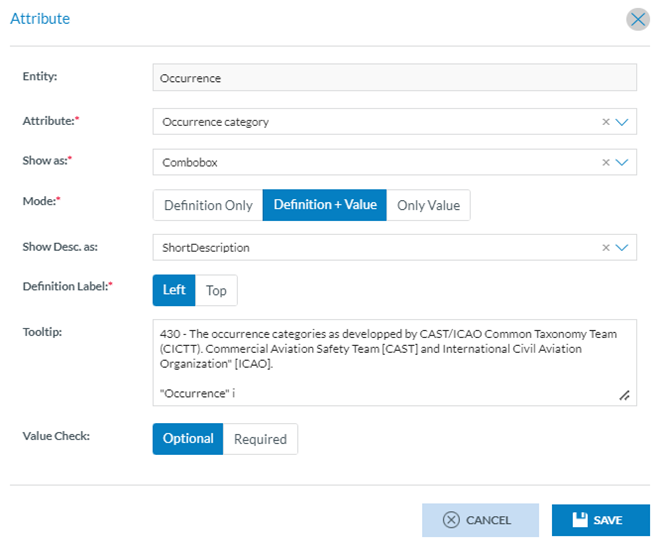Clear the Occurrence category selection
This screenshot has height=549, width=660.
coord(605,122)
